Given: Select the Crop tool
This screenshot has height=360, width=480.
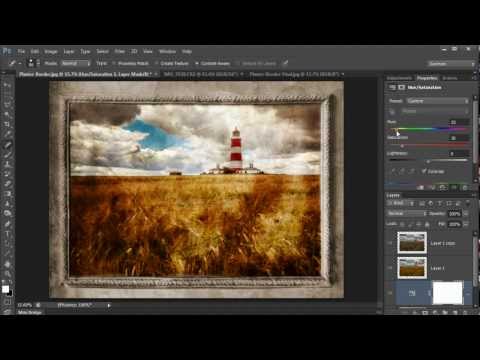Looking at the screenshot, I should (x=7, y=124).
